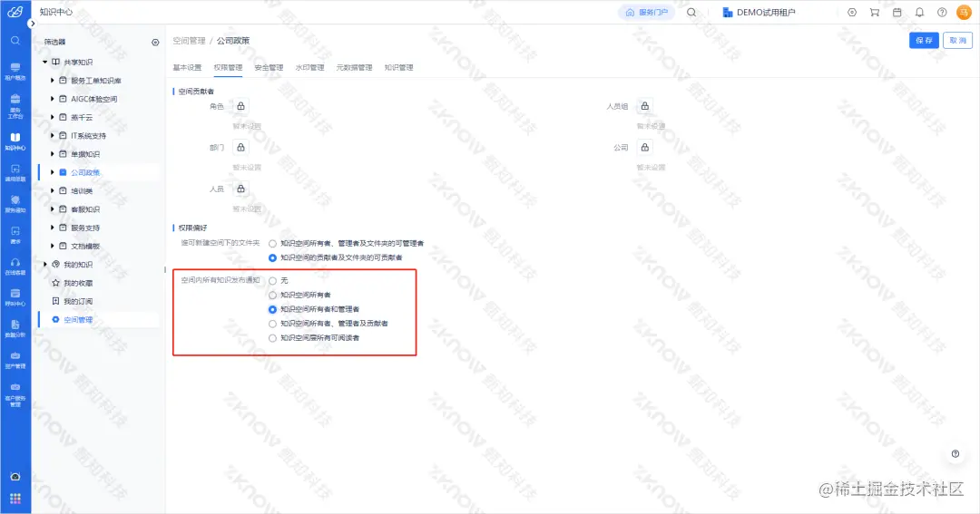Viewport: 980px width, 514px height.
Task: Open 呼叫中心 in left navigation
Action: point(15,298)
